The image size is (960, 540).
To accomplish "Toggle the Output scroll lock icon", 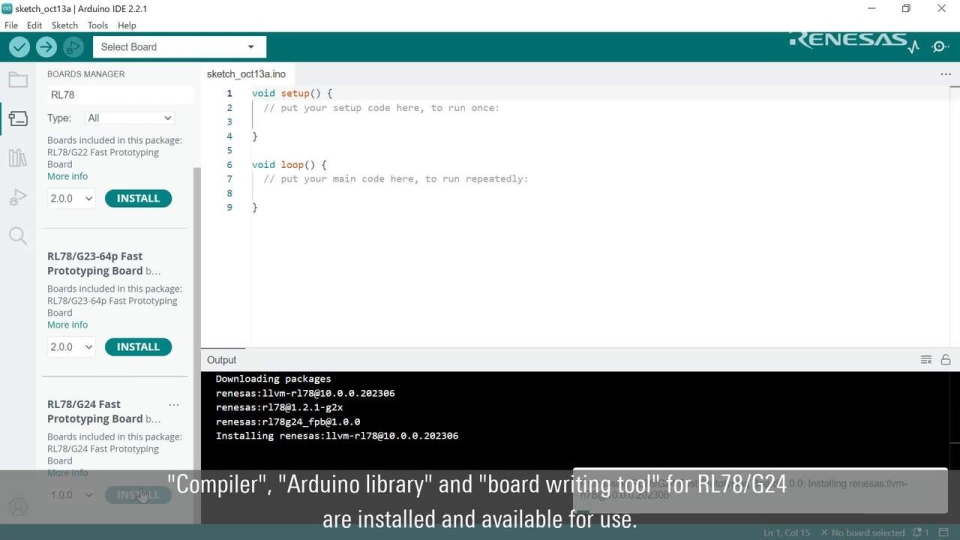I will pos(945,360).
